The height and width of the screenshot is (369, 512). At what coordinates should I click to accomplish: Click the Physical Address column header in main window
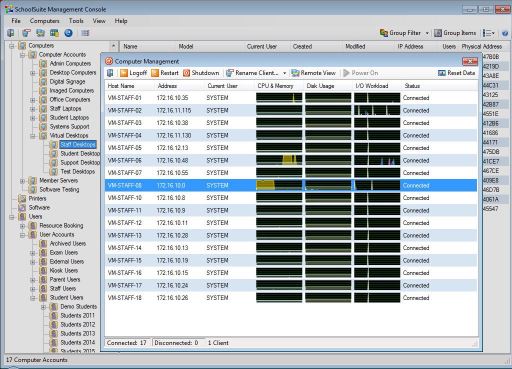tap(482, 46)
